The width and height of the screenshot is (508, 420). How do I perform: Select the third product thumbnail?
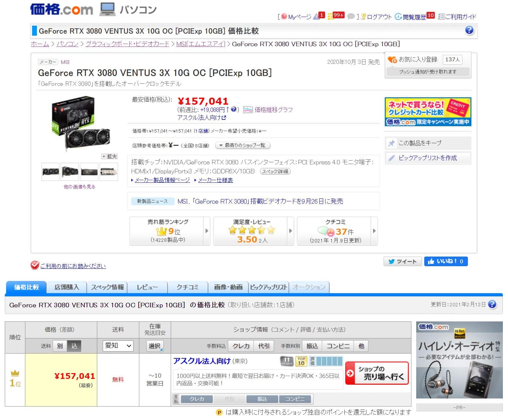point(89,172)
